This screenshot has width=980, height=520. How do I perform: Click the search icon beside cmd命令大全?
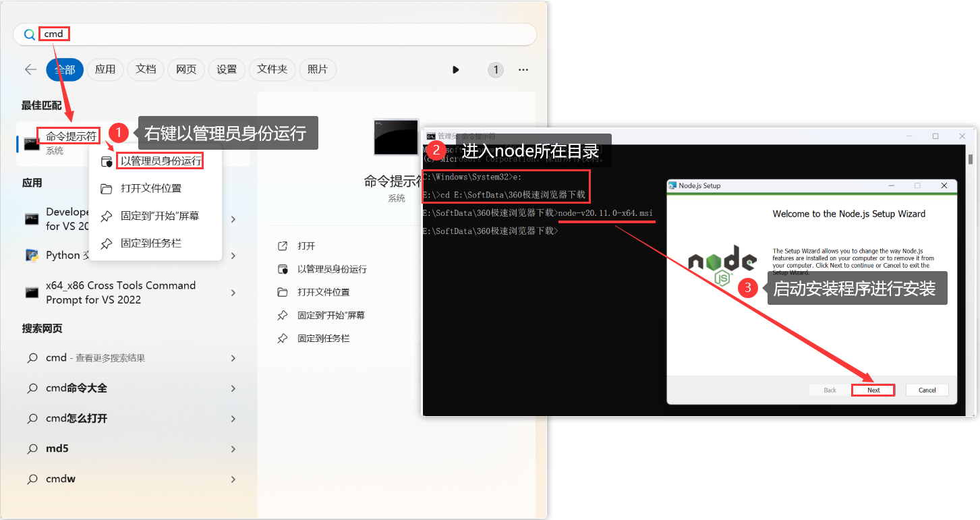[x=32, y=388]
